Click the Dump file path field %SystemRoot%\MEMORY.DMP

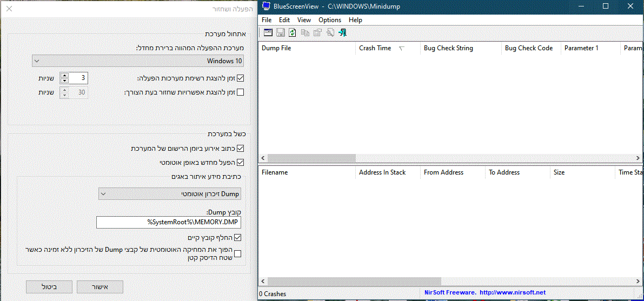click(169, 222)
